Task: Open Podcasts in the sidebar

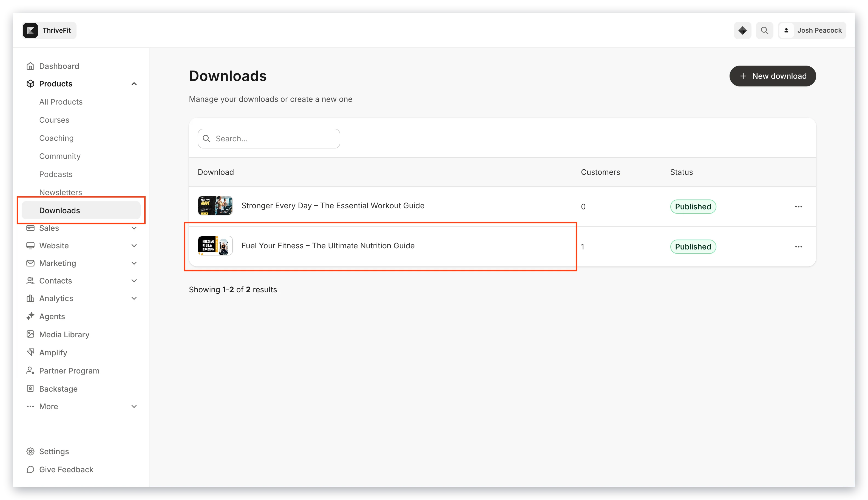Action: click(x=56, y=174)
